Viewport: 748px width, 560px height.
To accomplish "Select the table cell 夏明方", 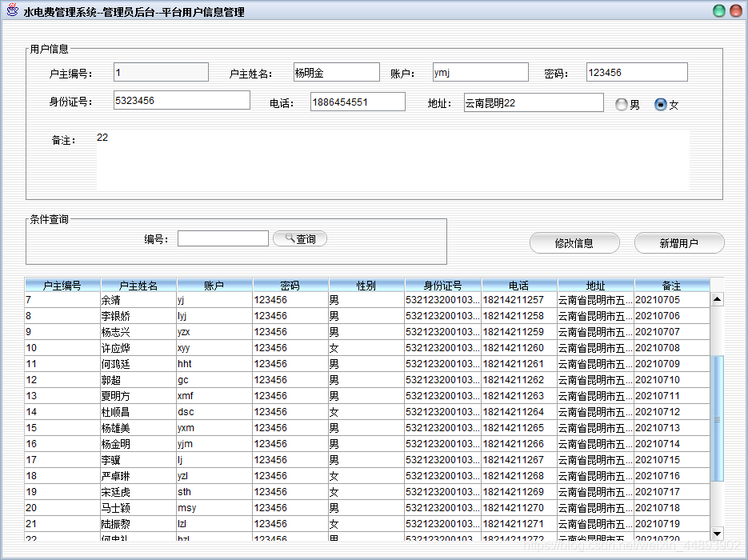I will 138,395.
